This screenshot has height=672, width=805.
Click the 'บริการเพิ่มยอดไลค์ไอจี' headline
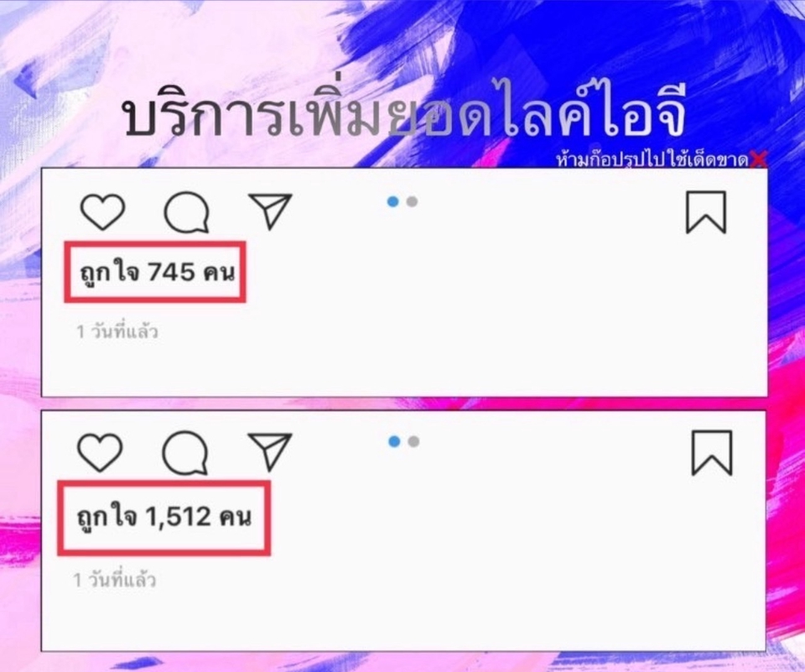403,111
